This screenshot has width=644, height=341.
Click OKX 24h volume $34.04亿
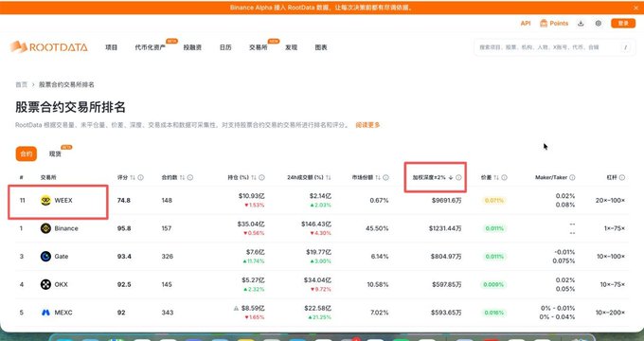tap(317, 279)
